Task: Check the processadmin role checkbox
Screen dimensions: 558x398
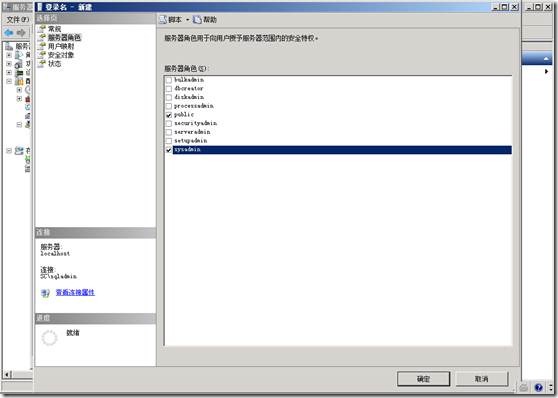Action: click(x=169, y=106)
